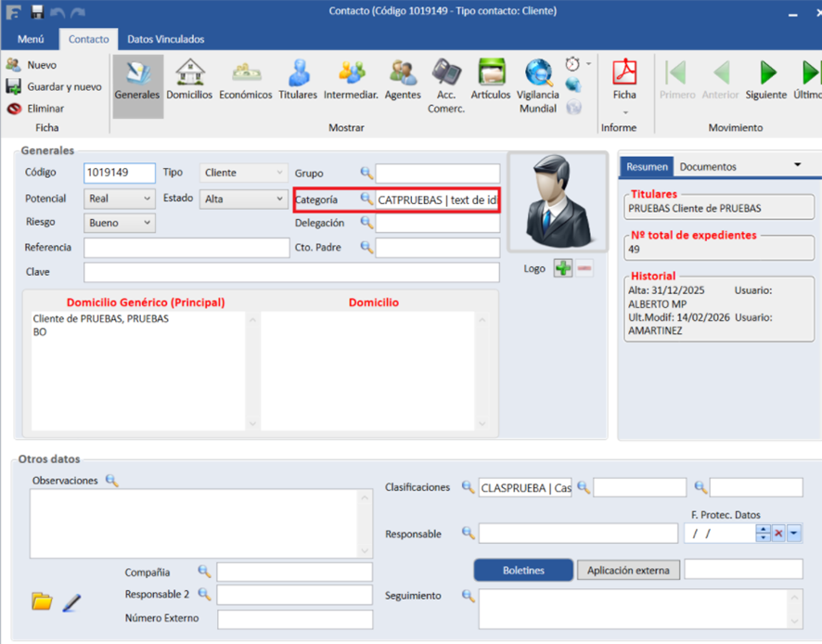The width and height of the screenshot is (822, 644).
Task: Go to Siguiente record
Action: tap(766, 80)
